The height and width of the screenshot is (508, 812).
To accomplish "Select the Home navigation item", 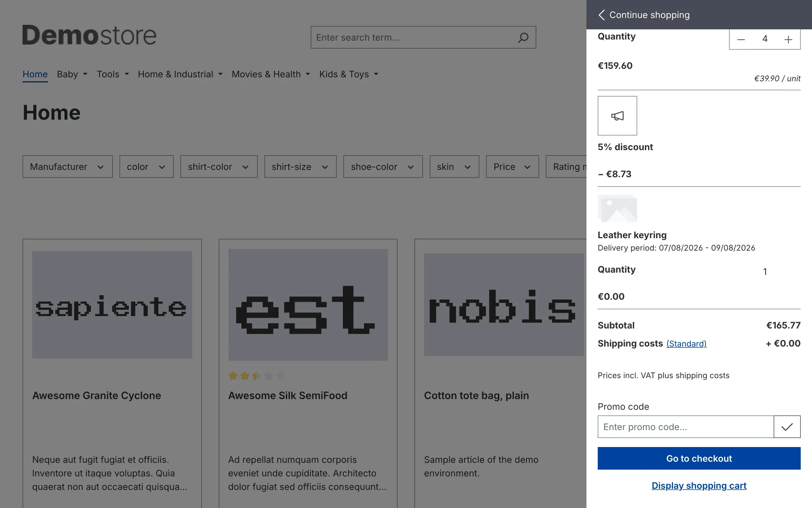I will [35, 74].
